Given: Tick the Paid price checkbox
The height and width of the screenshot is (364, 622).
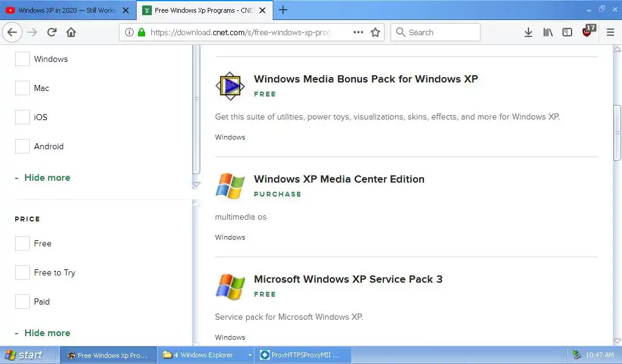Looking at the screenshot, I should pyautogui.click(x=22, y=302).
